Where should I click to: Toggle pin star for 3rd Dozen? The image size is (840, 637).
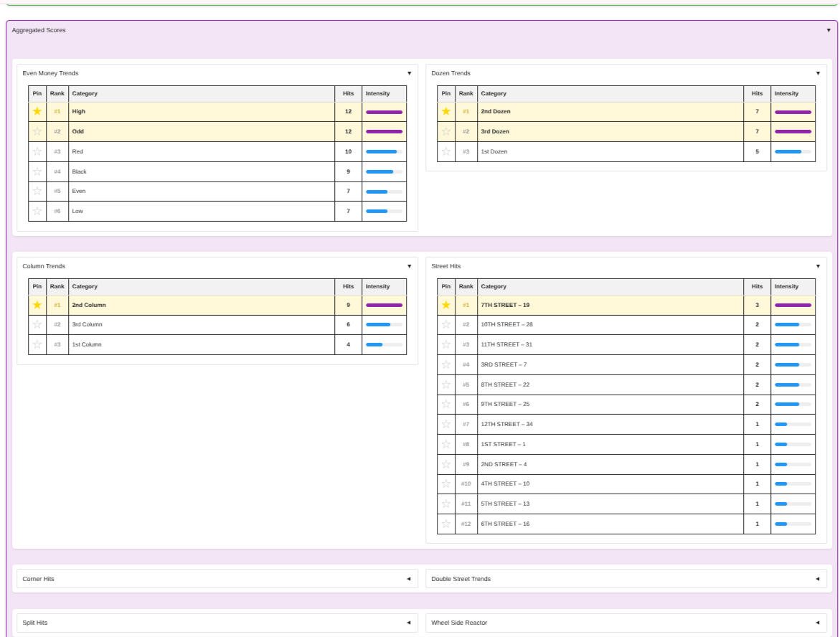(x=446, y=132)
